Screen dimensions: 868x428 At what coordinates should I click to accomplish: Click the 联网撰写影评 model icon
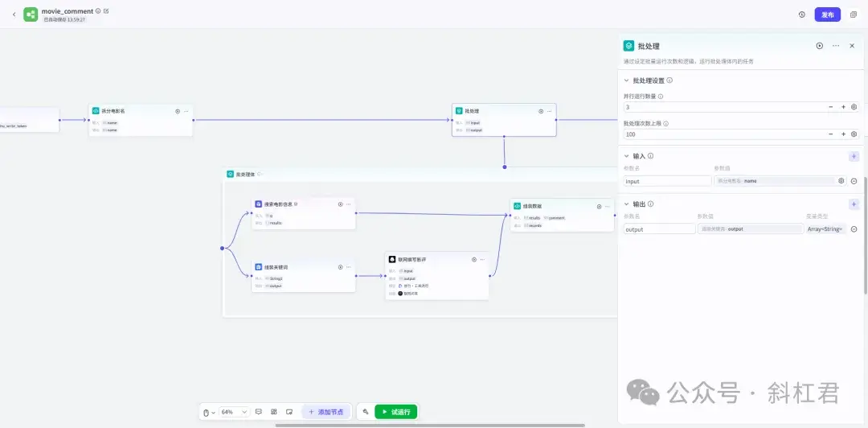coord(392,260)
